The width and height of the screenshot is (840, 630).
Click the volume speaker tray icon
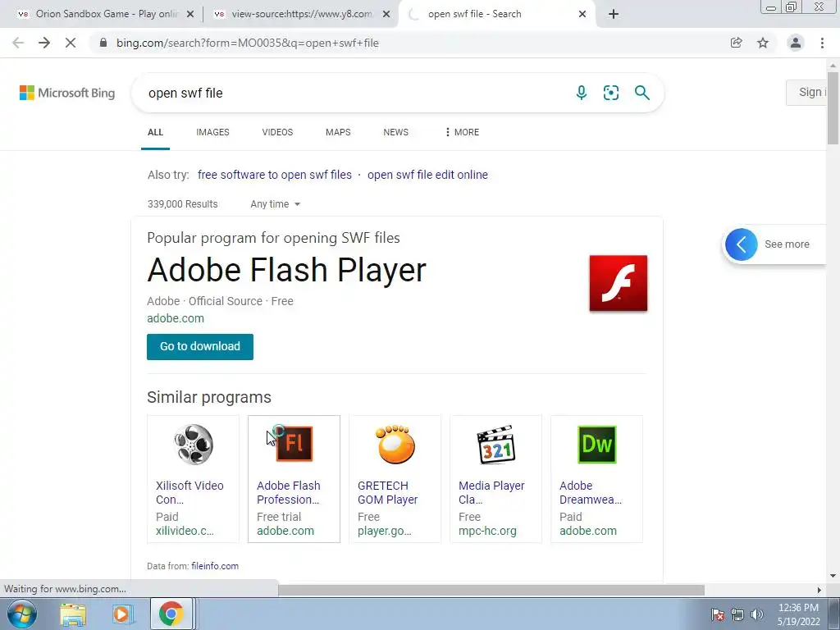point(756,614)
